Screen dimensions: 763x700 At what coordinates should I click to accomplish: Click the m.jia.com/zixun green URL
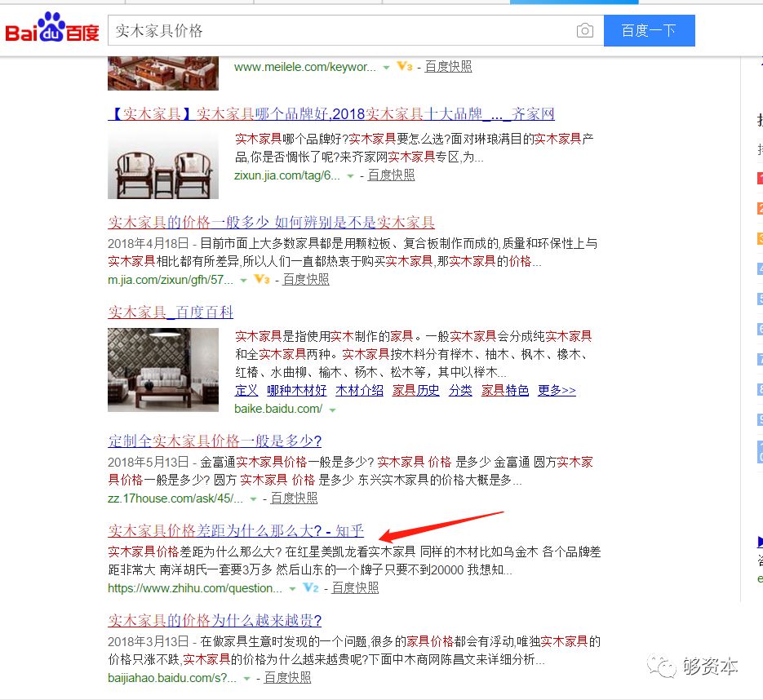click(171, 280)
